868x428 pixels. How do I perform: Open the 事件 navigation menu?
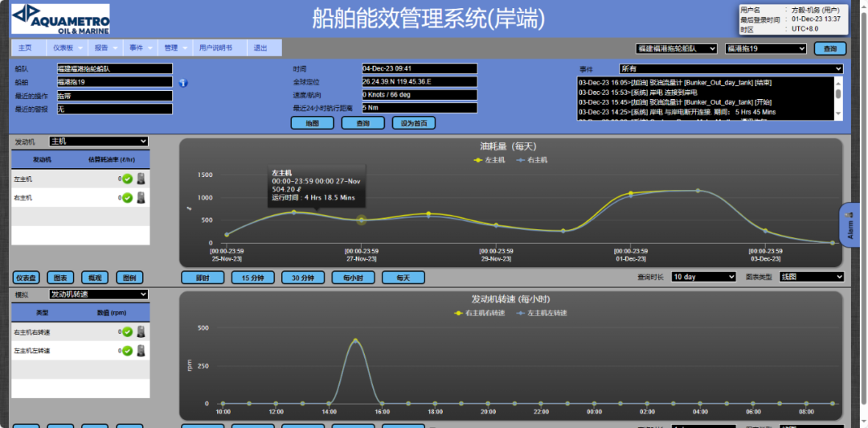pyautogui.click(x=140, y=47)
